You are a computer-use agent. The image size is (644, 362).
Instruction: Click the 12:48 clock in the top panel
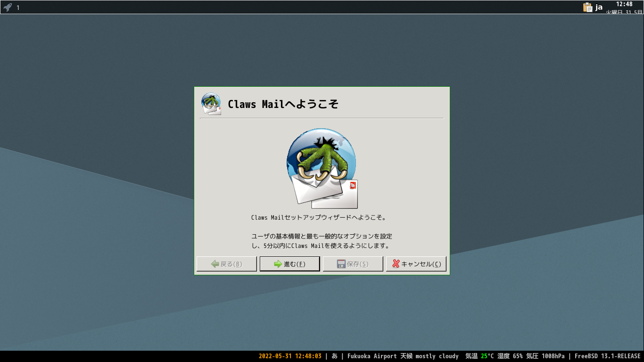(x=624, y=4)
